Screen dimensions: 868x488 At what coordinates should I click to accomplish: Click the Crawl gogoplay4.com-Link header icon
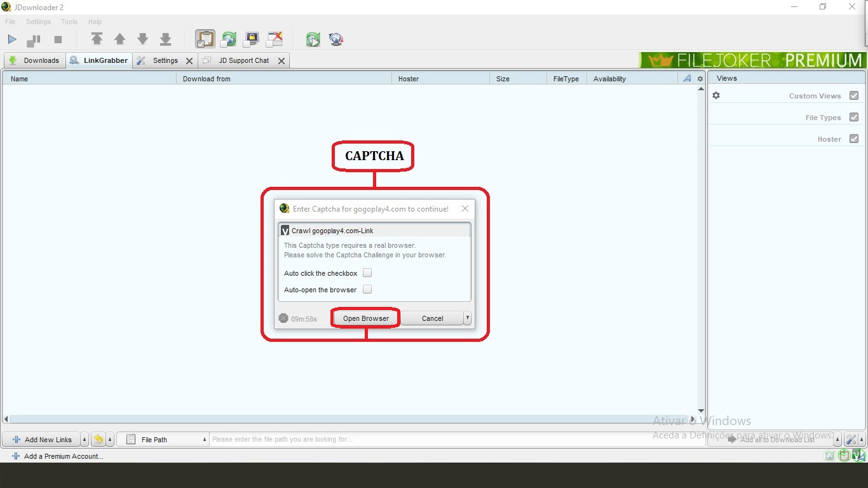coord(285,231)
